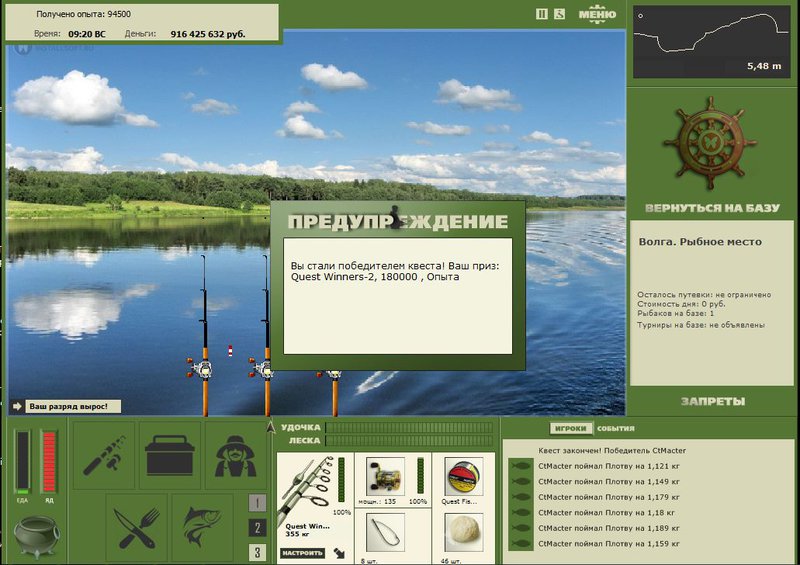Select the hook slot icon
The image size is (800, 565).
[x=385, y=533]
